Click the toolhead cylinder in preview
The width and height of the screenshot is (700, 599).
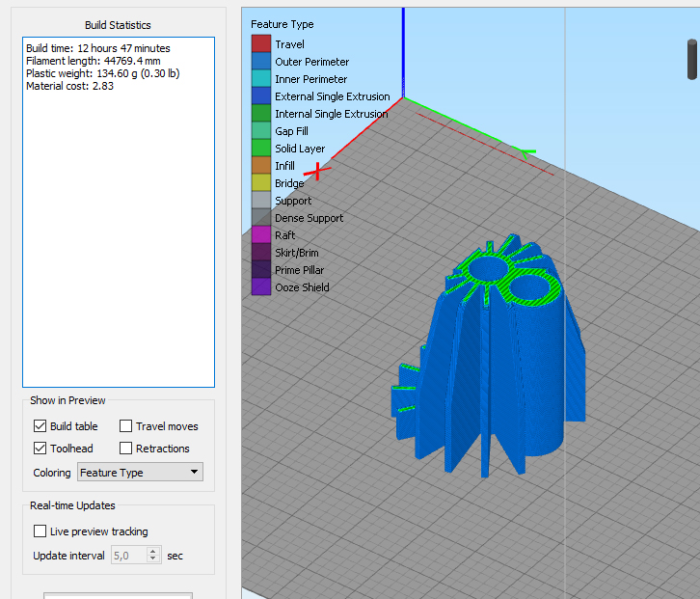click(692, 60)
